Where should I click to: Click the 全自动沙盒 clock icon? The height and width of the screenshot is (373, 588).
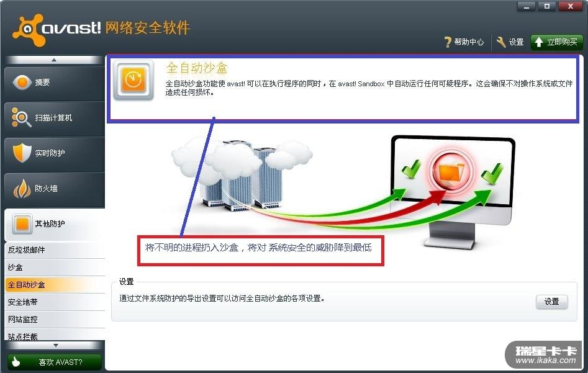click(133, 80)
